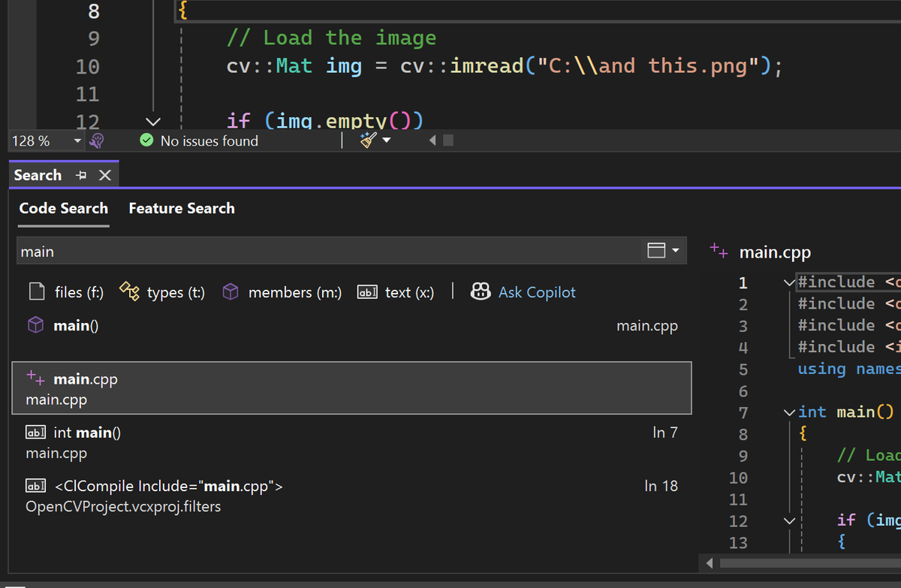Click the // Load the image comment
The height and width of the screenshot is (588, 901).
(331, 38)
